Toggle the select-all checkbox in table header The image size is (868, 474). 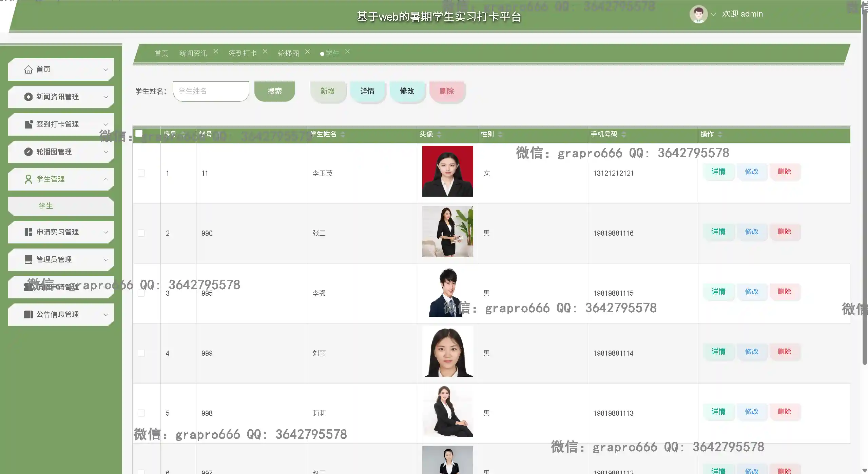click(139, 133)
